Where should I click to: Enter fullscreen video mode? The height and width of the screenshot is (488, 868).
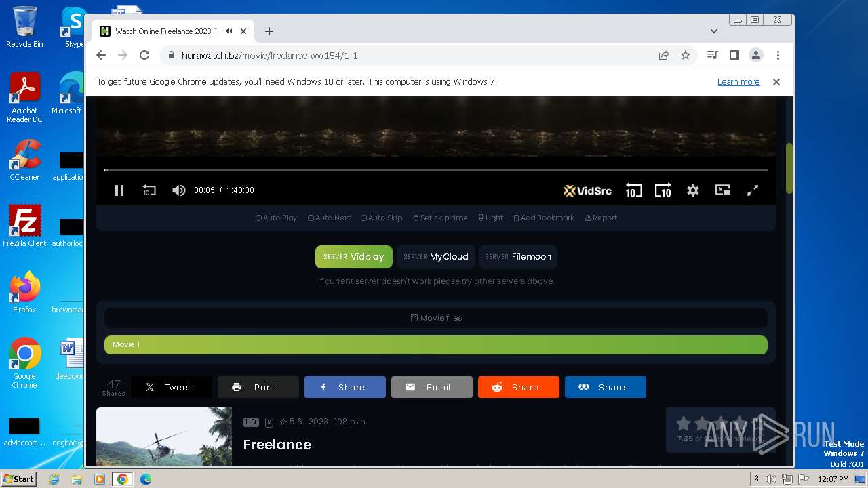click(753, 190)
